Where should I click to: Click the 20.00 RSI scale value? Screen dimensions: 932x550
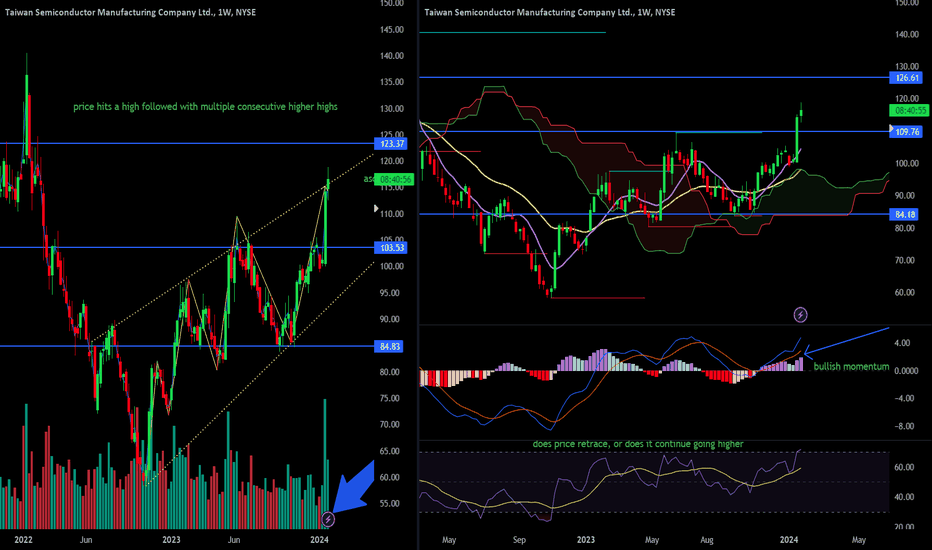click(903, 527)
